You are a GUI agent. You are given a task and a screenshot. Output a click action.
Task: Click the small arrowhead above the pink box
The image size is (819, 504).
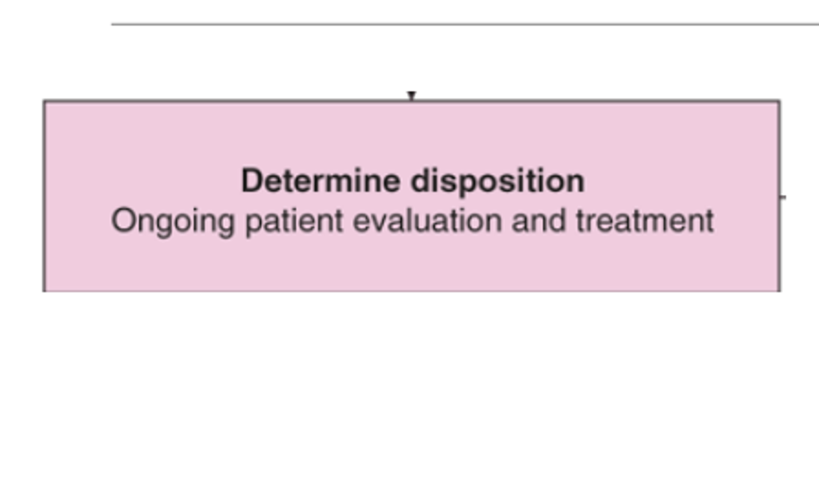tap(411, 95)
